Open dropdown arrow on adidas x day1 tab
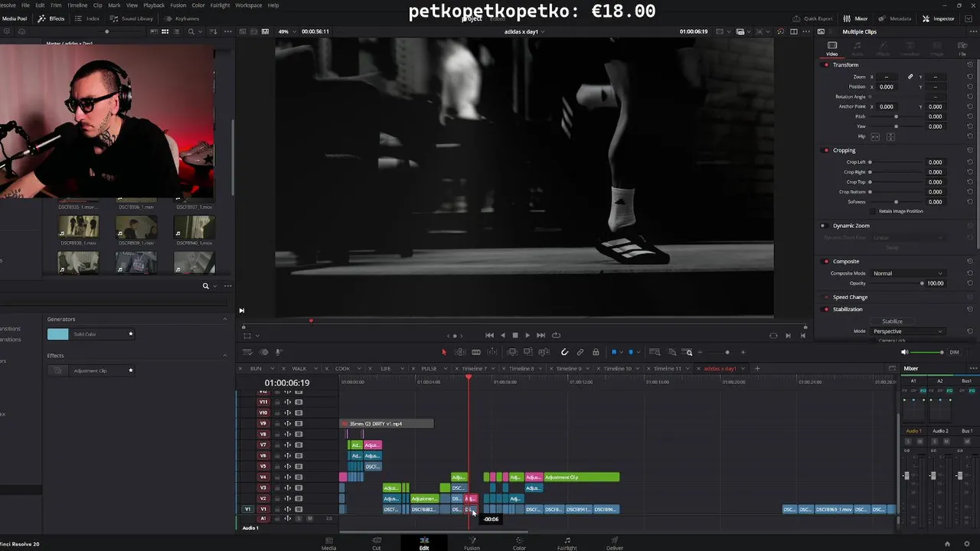 coord(744,369)
